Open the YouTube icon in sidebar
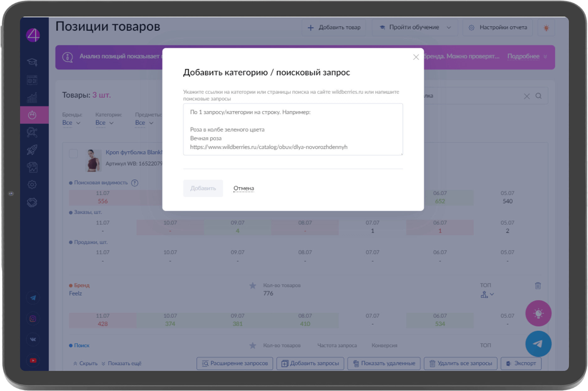 (33, 361)
